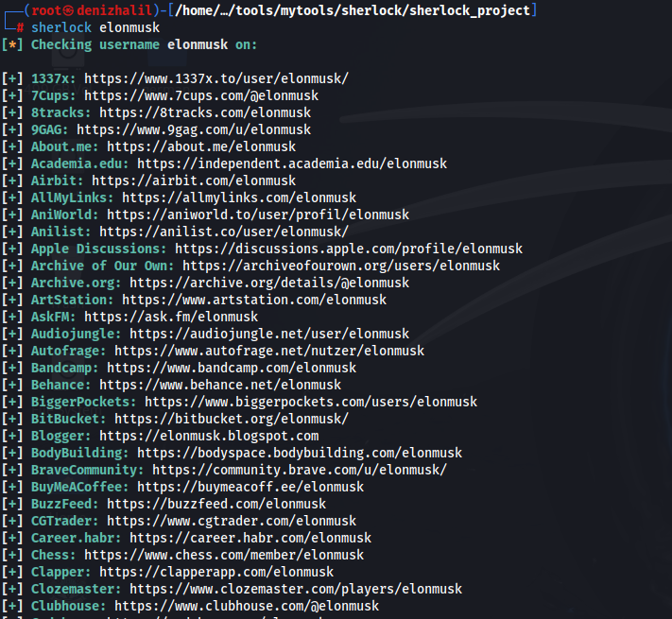Click the 'Academia.edu:' site label
672x619 pixels.
(79, 163)
